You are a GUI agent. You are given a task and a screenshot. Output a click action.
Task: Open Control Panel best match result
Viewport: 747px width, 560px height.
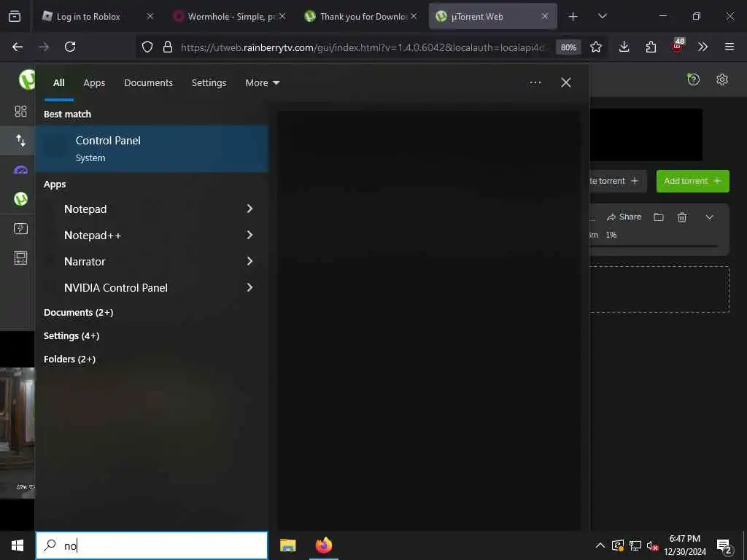pos(152,149)
